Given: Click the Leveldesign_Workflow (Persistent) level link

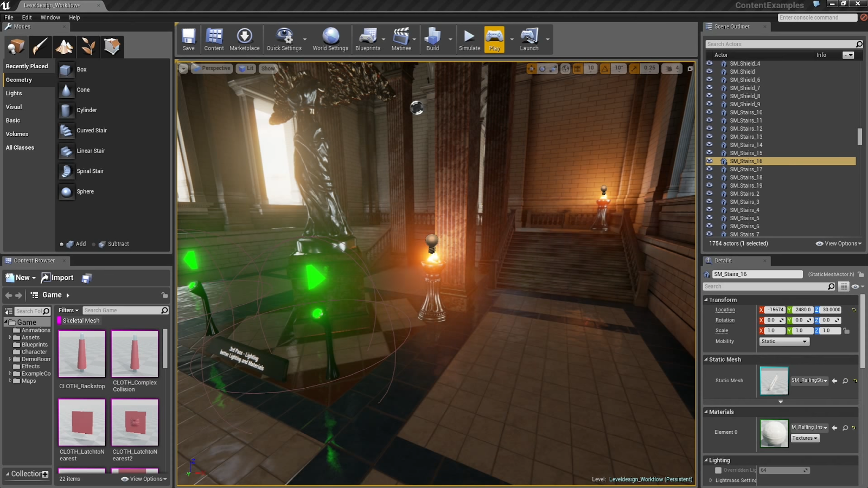Looking at the screenshot, I should [x=649, y=479].
